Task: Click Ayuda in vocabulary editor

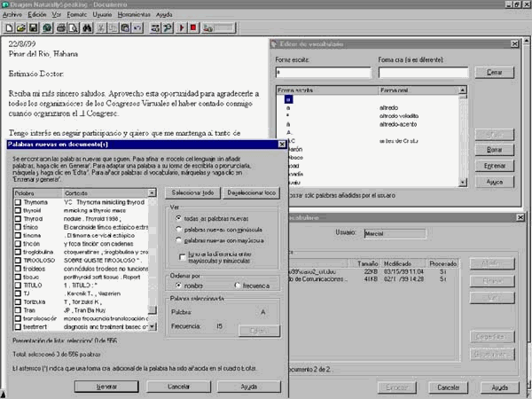Action: click(495, 182)
